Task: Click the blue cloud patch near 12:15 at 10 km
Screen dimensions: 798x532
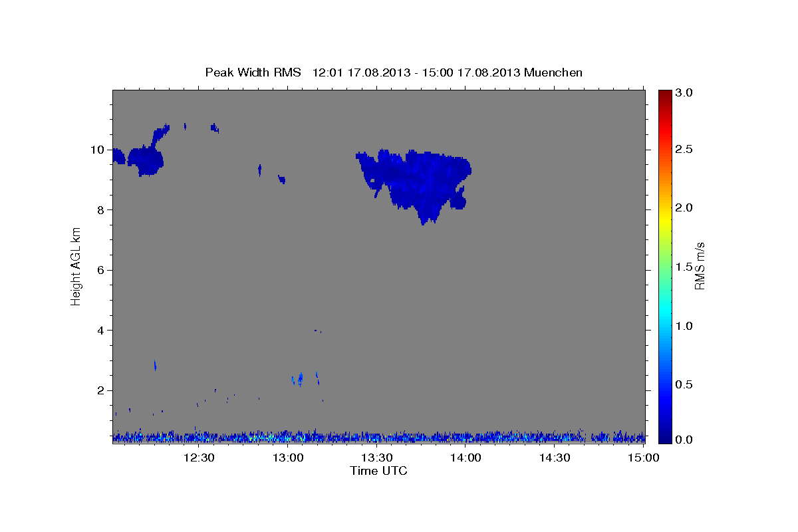Action: [145, 160]
